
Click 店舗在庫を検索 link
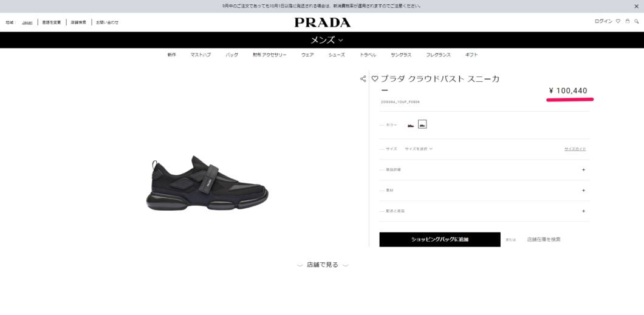point(543,240)
